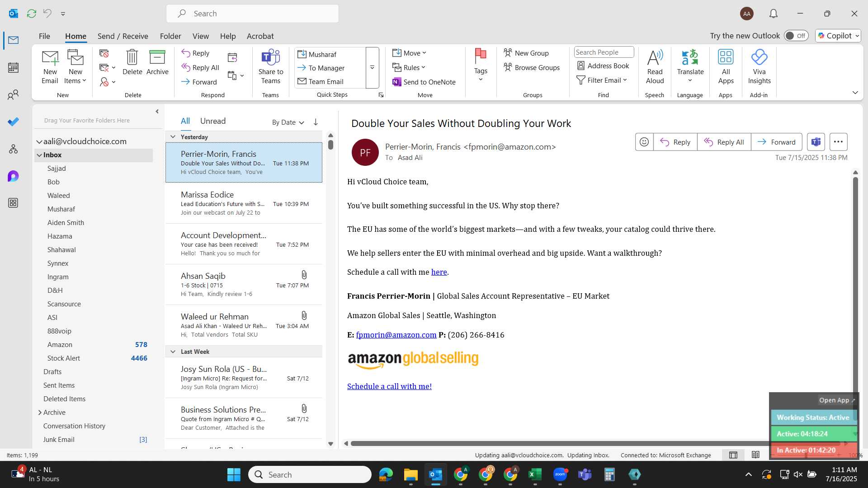Collapse the Yesterday message group
The width and height of the screenshot is (868, 488).
[x=173, y=137]
